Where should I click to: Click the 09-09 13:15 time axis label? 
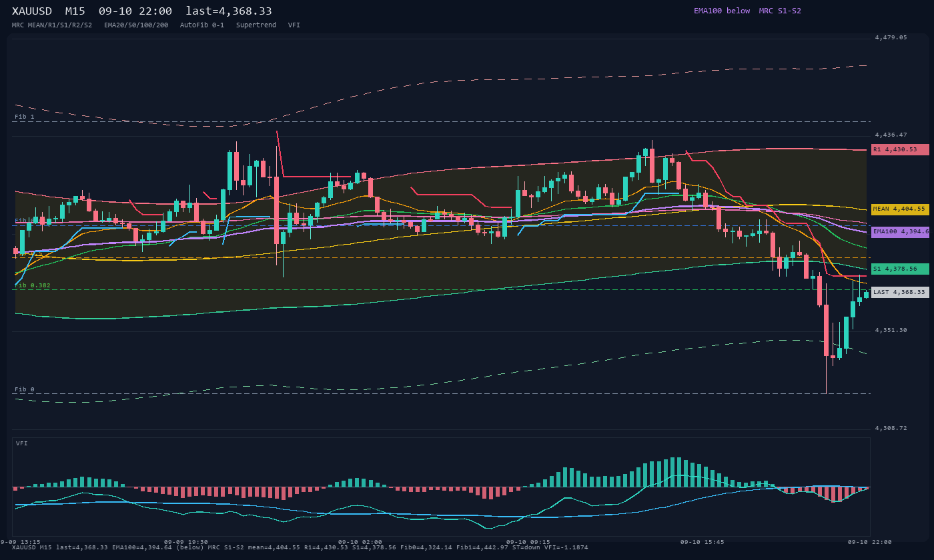(x=20, y=542)
